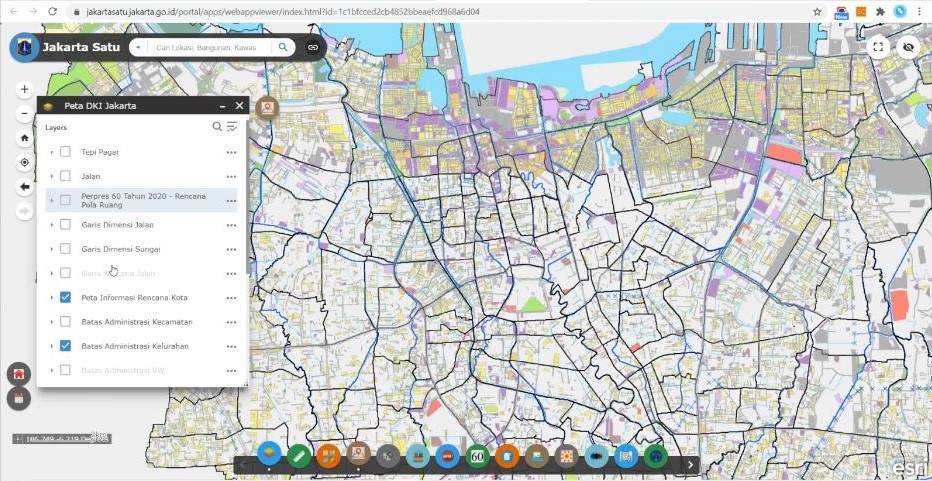The height and width of the screenshot is (481, 932).
Task: Enable Batas Administrasi Kecamatan checkbox
Action: 65,322
